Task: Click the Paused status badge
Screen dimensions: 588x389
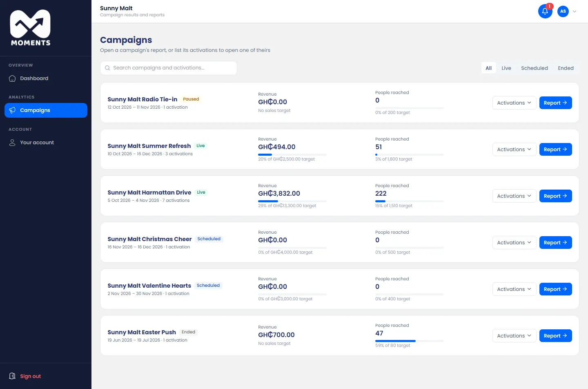Action: pyautogui.click(x=191, y=99)
